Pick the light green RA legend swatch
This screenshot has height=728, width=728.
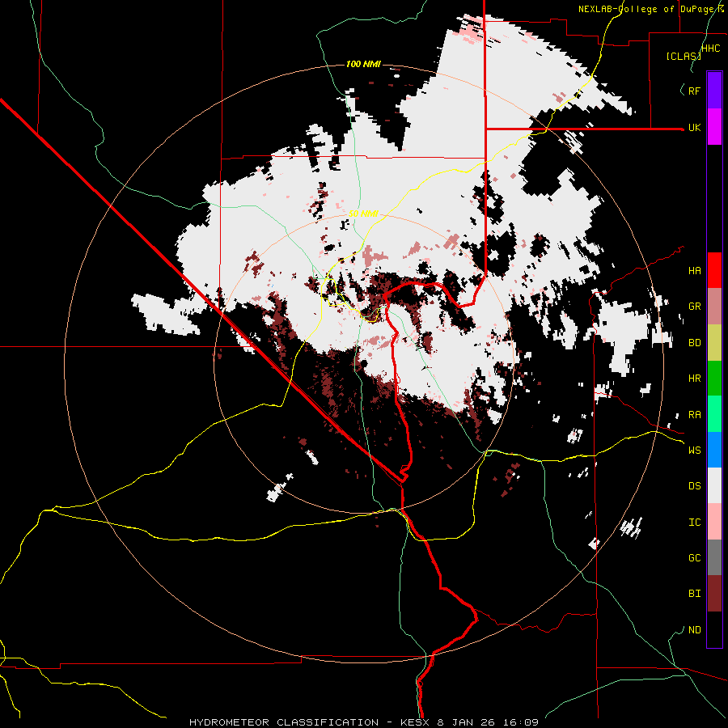point(714,414)
